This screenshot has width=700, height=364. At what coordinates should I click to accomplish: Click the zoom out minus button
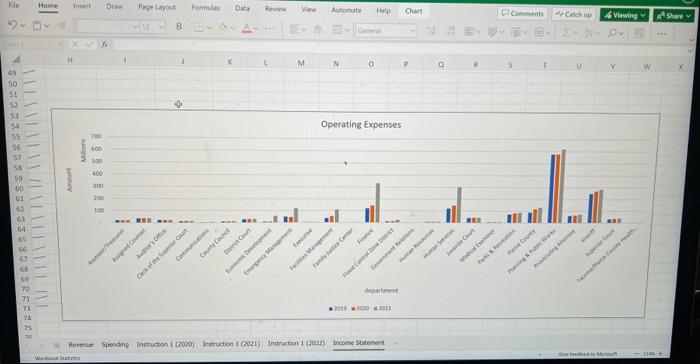[x=637, y=353]
